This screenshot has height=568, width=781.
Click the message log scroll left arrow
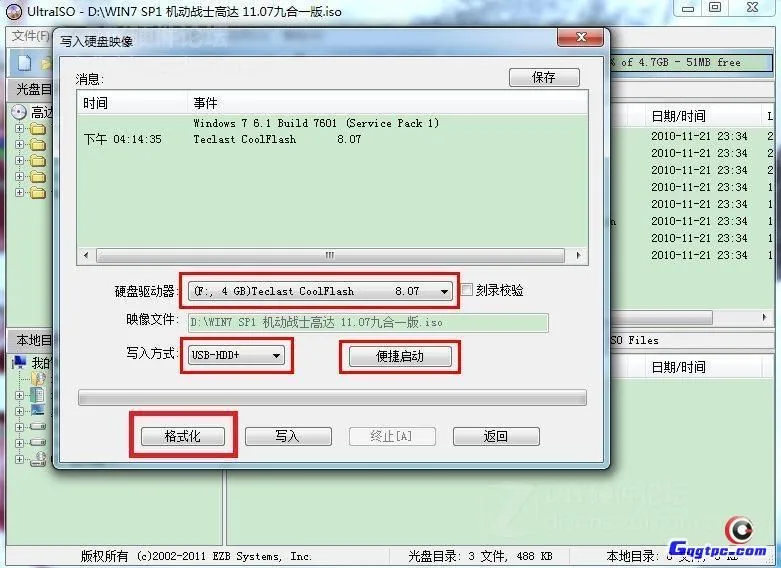tap(86, 255)
